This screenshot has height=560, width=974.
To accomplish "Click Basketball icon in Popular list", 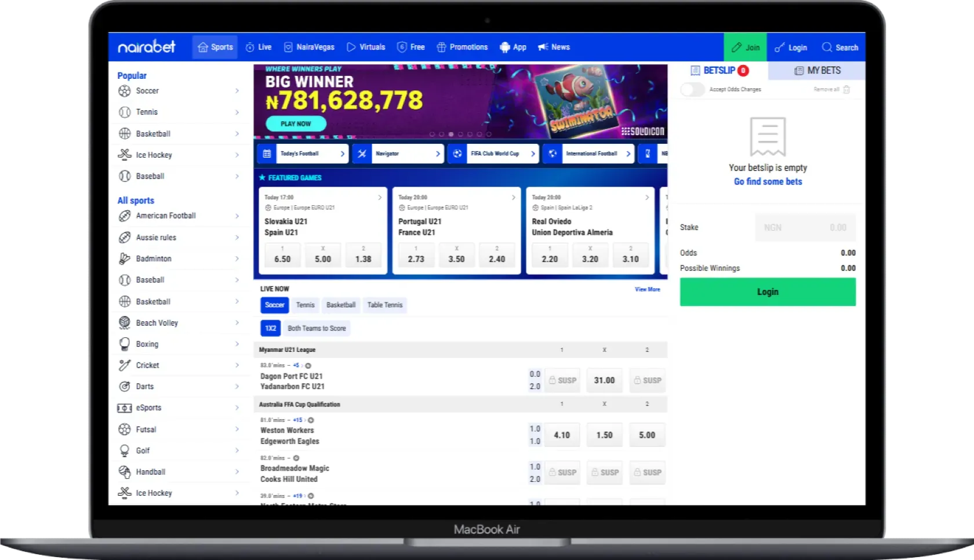I will (x=124, y=133).
